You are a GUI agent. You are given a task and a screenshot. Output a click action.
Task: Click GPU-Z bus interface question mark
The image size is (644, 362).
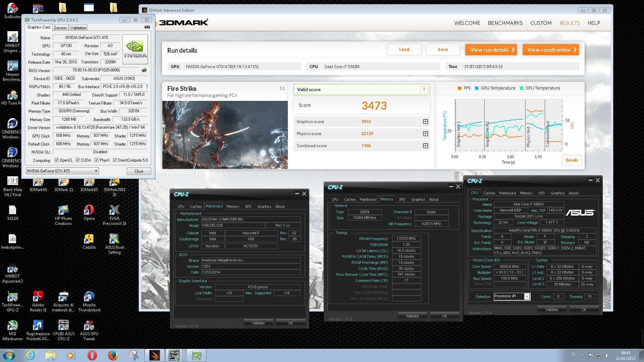click(x=147, y=86)
